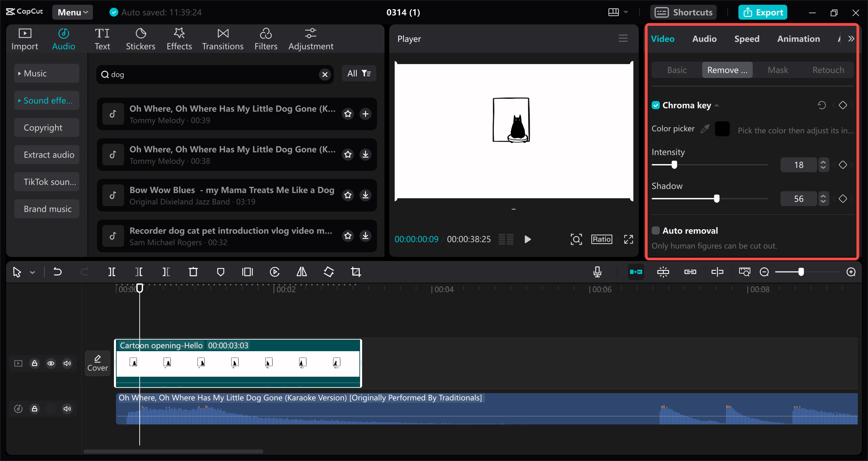Select the Transitions panel icon
Viewport: 868px width, 461px height.
[x=222, y=38]
